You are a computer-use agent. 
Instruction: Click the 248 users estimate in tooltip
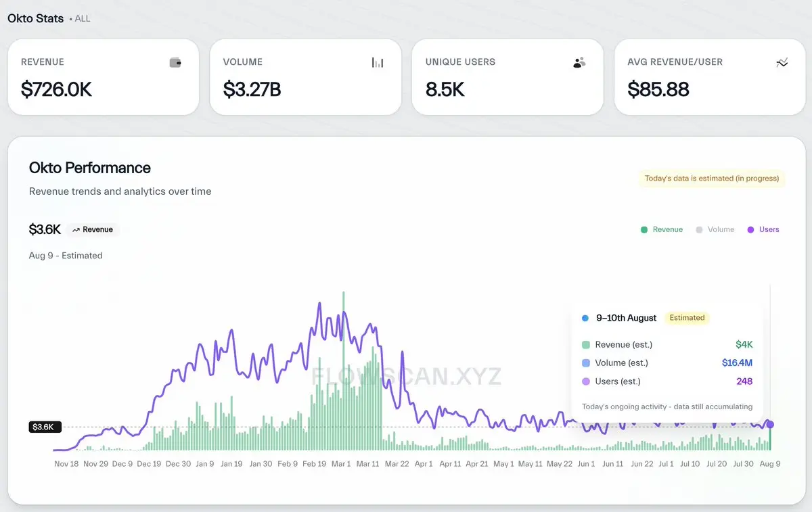coord(744,381)
